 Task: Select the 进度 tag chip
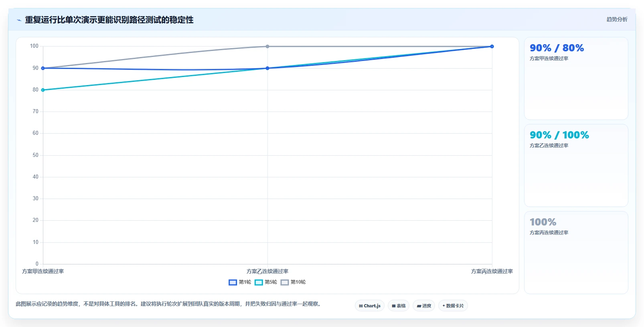point(424,306)
